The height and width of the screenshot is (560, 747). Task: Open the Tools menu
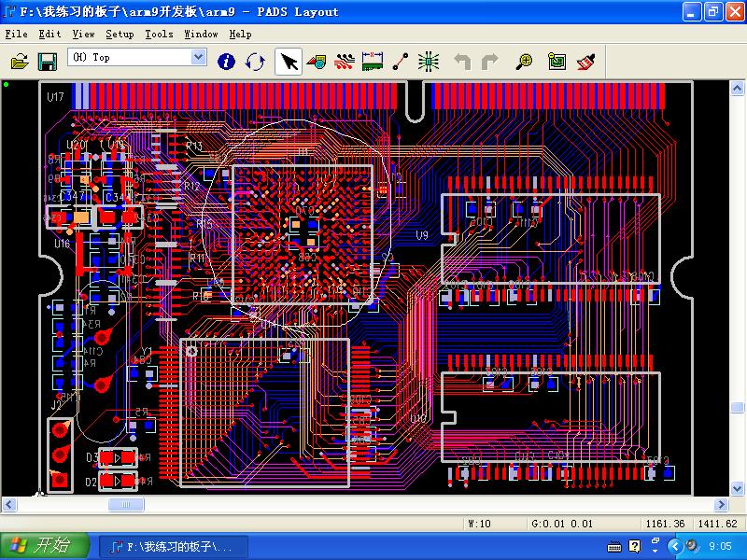(159, 34)
